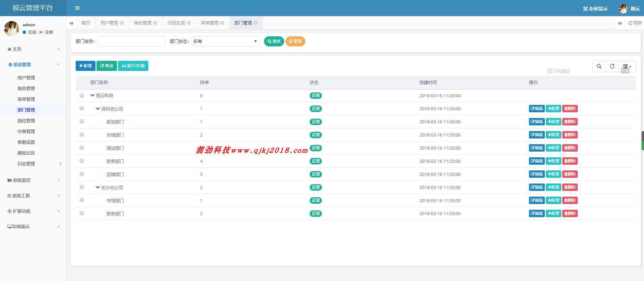The width and height of the screenshot is (644, 281).
Task: Click the 修改 toolbar button
Action: pyautogui.click(x=107, y=66)
